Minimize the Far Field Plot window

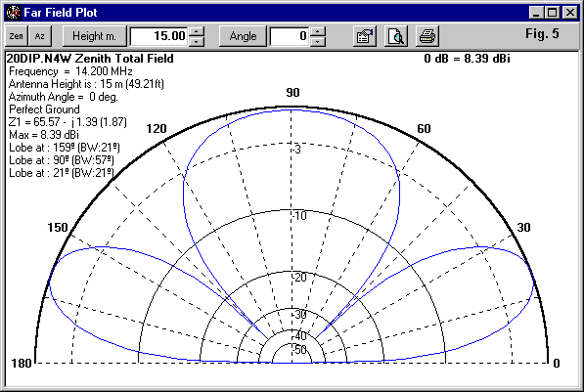click(536, 13)
